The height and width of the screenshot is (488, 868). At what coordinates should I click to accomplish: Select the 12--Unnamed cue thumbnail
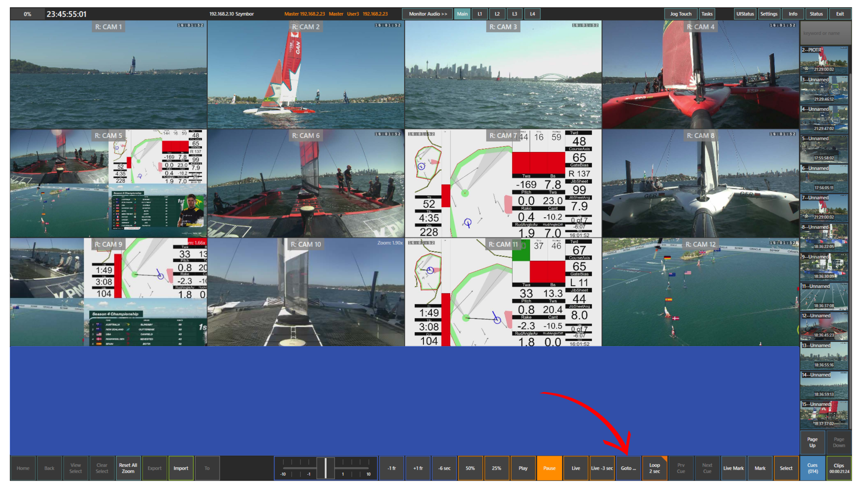[824, 325]
